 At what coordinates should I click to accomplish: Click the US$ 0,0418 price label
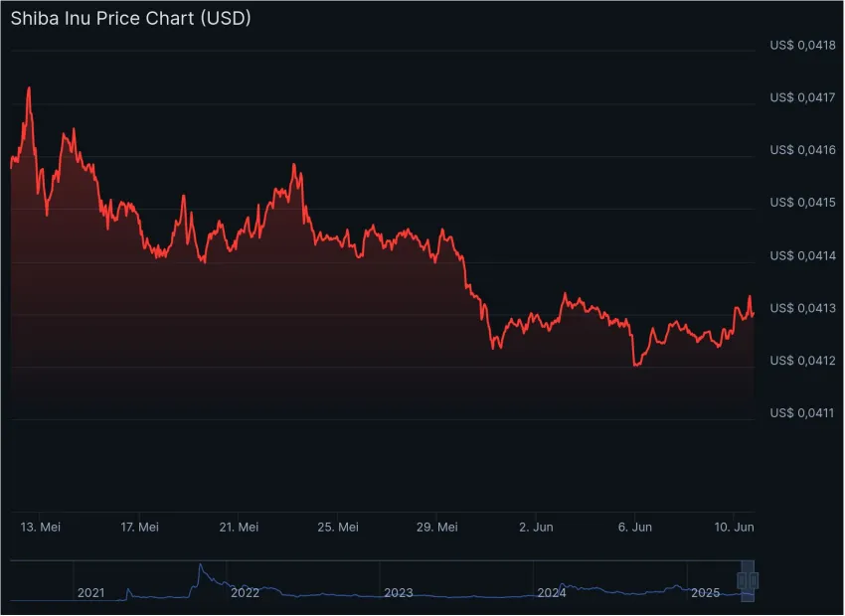pos(804,45)
